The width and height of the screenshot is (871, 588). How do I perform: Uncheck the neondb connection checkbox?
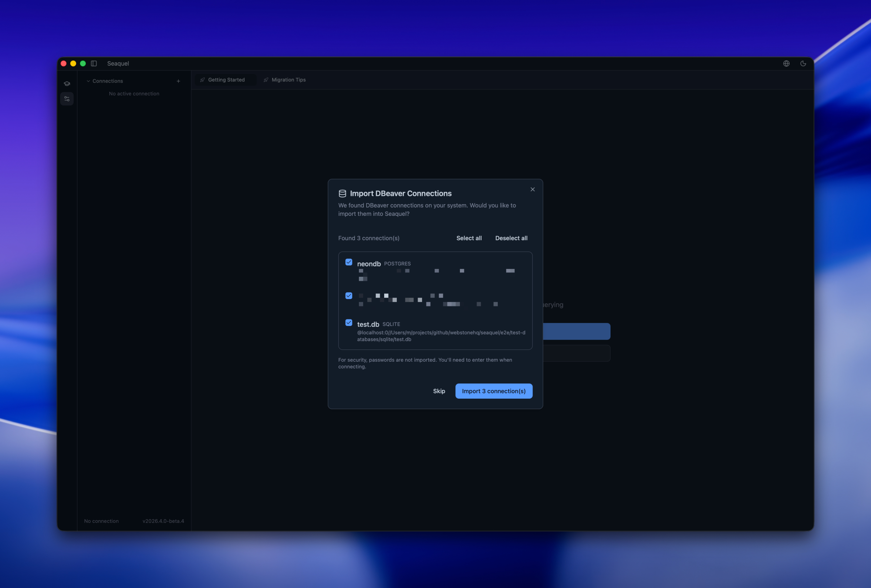349,262
